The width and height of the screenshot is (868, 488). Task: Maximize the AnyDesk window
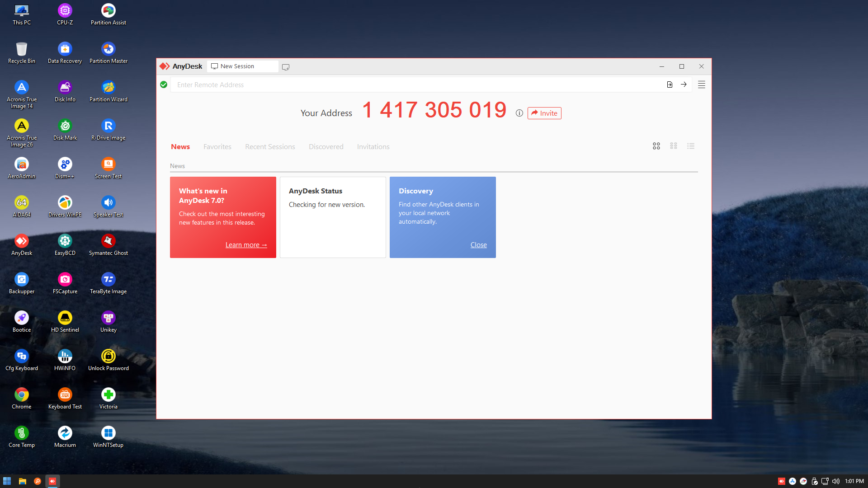tap(682, 66)
